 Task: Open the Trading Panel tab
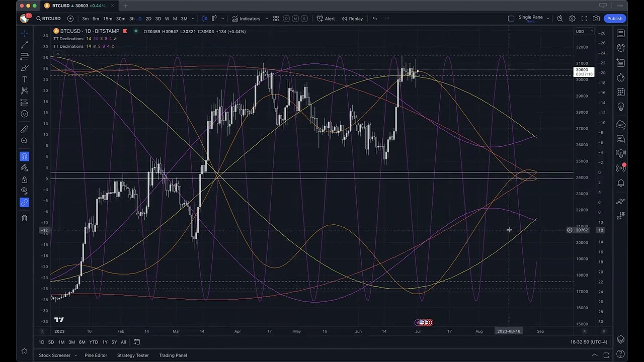[x=173, y=355]
